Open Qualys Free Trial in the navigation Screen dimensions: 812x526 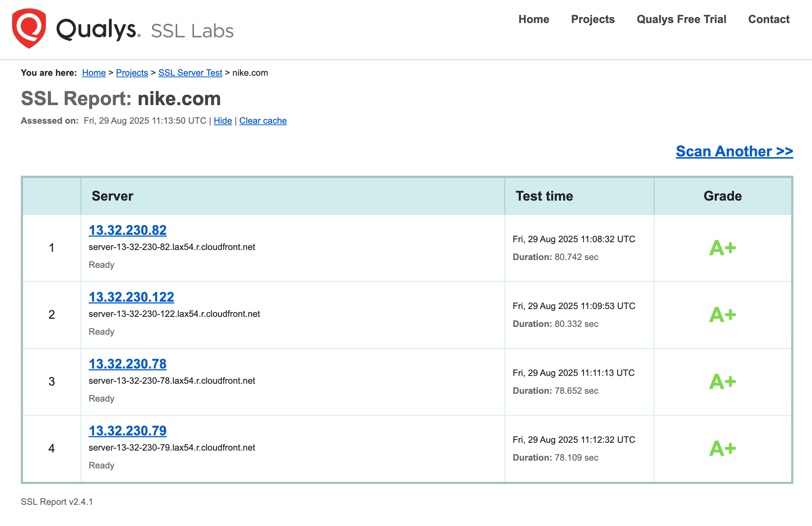681,19
